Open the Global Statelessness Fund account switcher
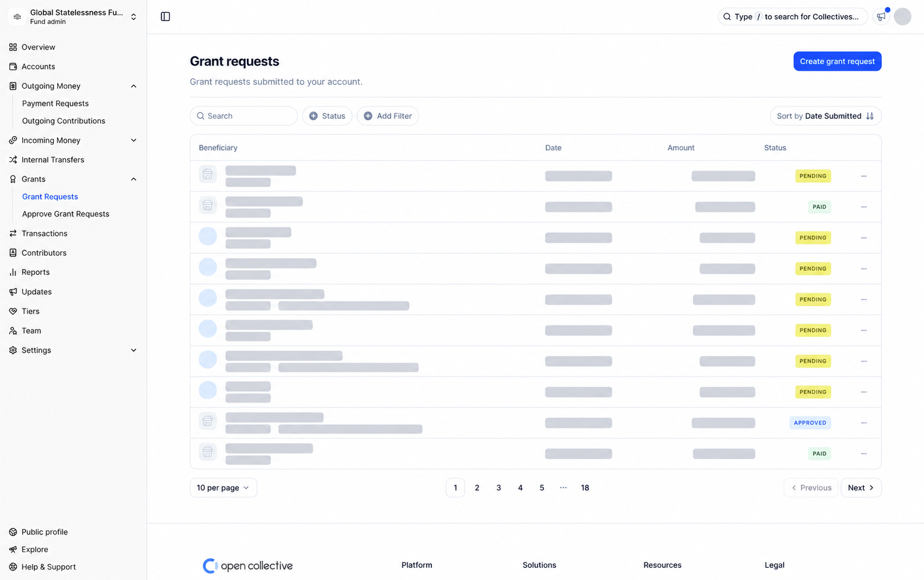Image resolution: width=924 pixels, height=580 pixels. coord(74,17)
